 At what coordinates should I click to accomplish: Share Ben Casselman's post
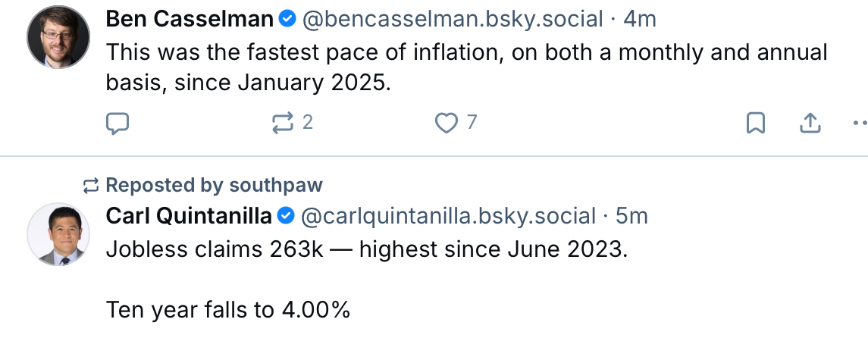pyautogui.click(x=810, y=123)
